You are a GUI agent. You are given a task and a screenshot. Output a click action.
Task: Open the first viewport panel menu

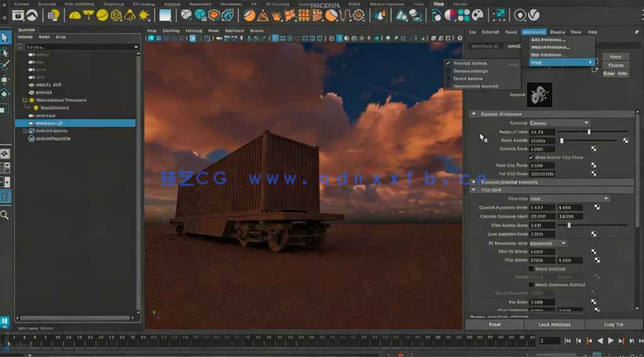tap(152, 31)
